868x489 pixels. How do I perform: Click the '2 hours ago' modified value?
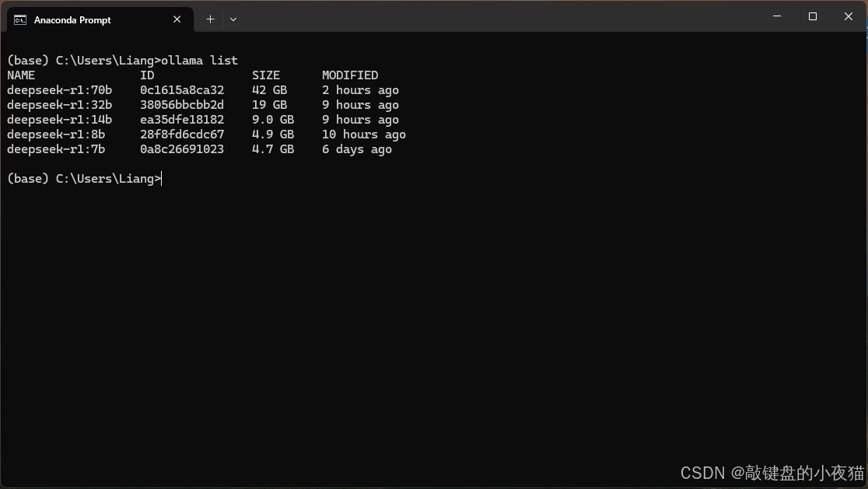point(360,90)
